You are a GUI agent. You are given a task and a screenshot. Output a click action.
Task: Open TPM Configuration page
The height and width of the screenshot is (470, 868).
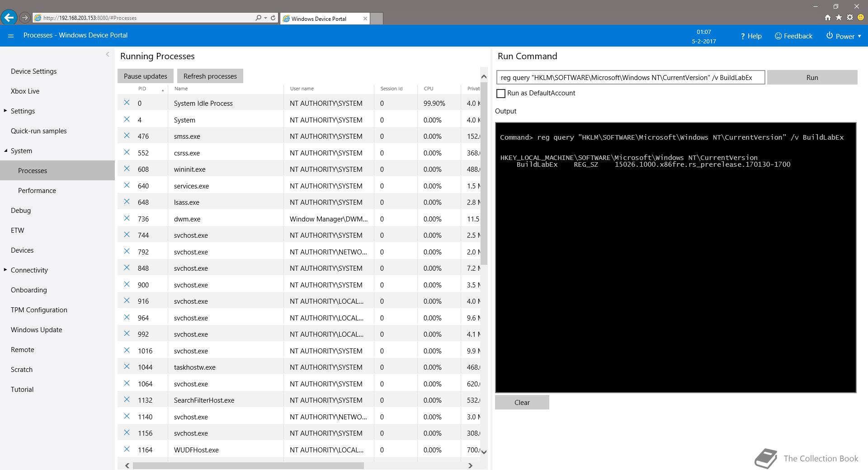[x=39, y=310]
